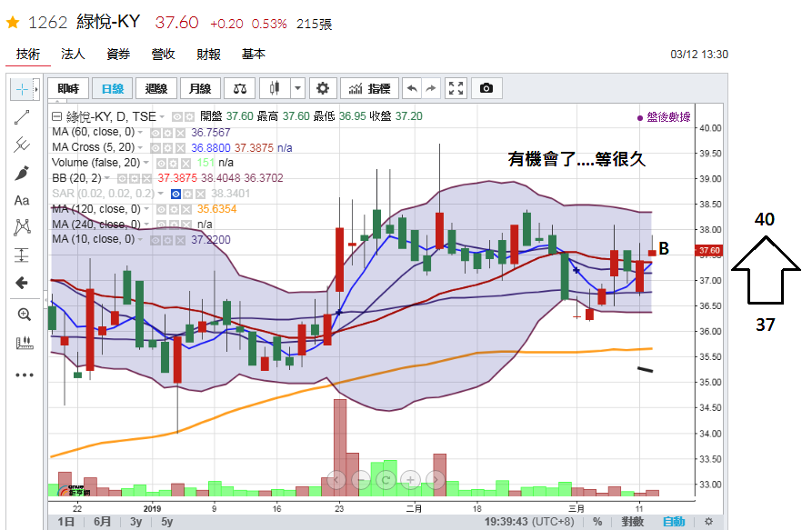
Task: Take a chart snapshot with camera
Action: [x=486, y=88]
